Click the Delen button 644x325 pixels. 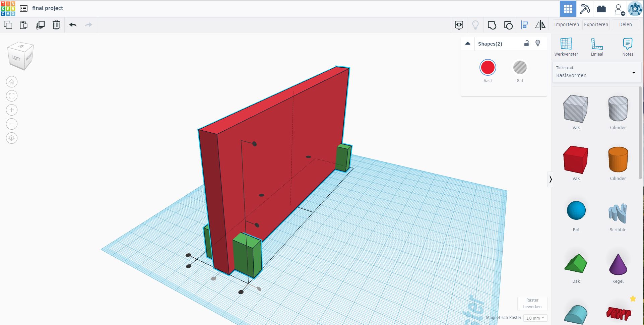pyautogui.click(x=625, y=24)
